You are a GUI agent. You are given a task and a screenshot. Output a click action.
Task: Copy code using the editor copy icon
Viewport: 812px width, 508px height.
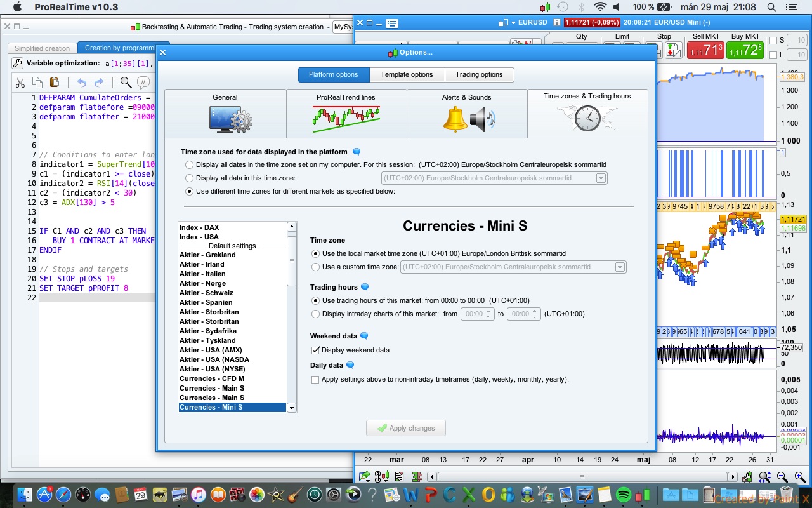(x=37, y=83)
